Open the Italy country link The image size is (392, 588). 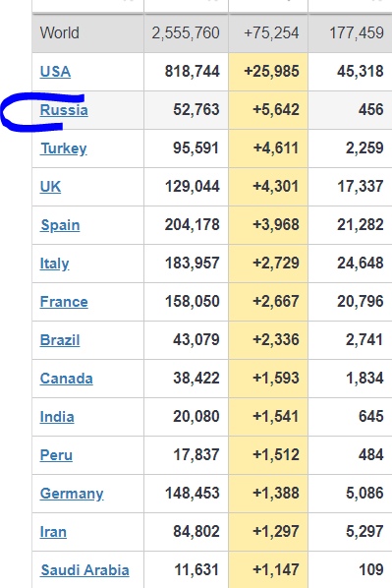pos(54,264)
